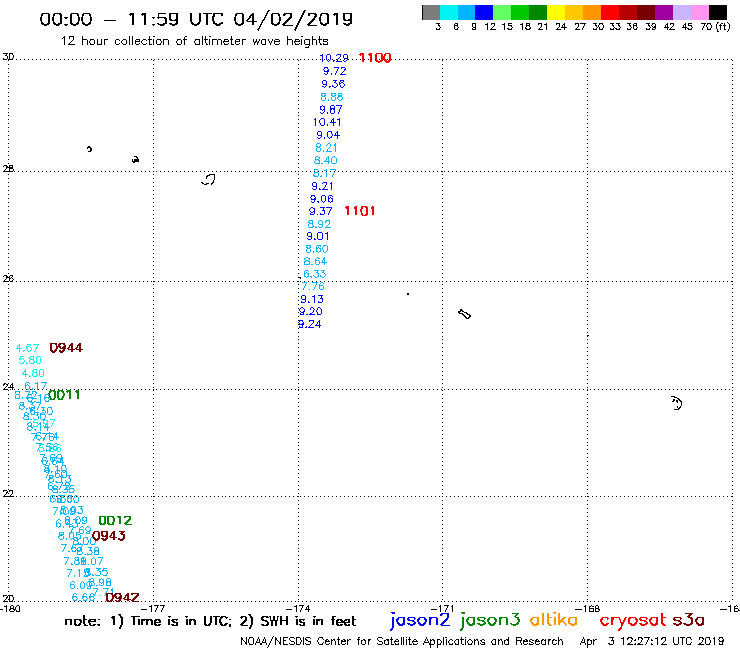Screen dimensions: 740x650
Task: Click the NOAA/NESDIS credit line
Action: tap(402, 641)
